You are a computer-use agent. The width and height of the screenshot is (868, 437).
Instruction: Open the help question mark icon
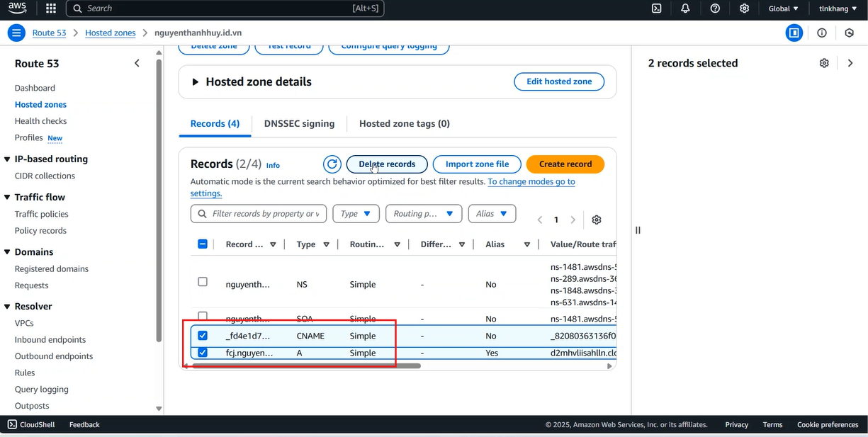715,8
